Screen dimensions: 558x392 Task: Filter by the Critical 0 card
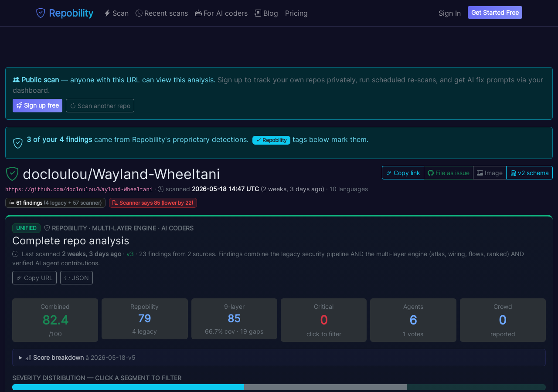(324, 320)
